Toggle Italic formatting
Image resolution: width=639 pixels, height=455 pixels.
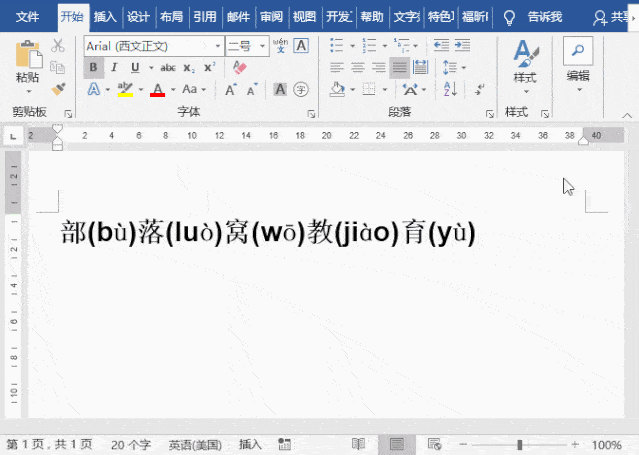pyautogui.click(x=114, y=67)
